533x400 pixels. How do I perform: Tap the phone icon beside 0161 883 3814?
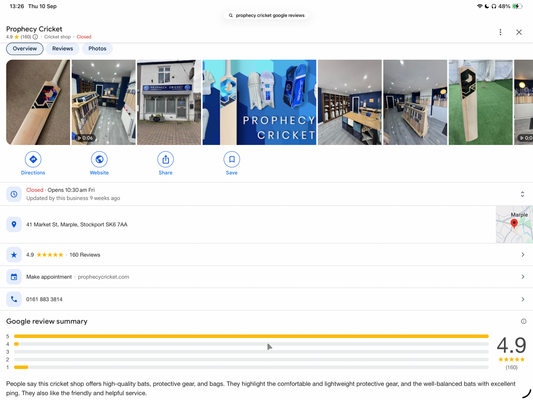pyautogui.click(x=14, y=299)
